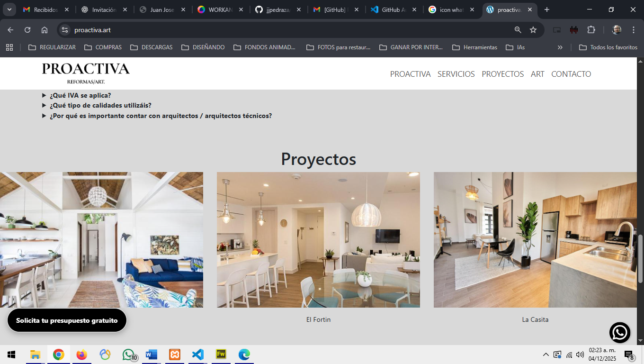Go to CONTACTO in the site menu
The image size is (644, 364).
coord(571,74)
